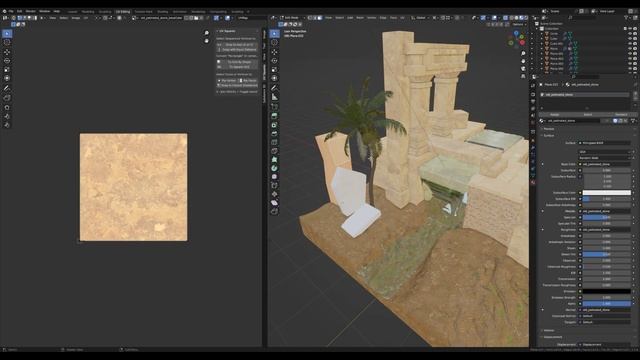The width and height of the screenshot is (640, 360).
Task: Select the Rotate tool in the 3D viewport toolbar
Action: (274, 60)
